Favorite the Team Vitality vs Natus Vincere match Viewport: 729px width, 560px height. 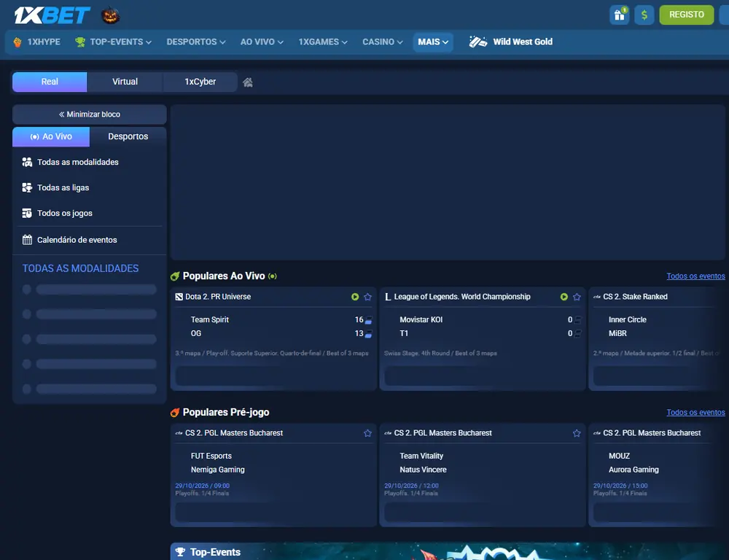point(577,433)
